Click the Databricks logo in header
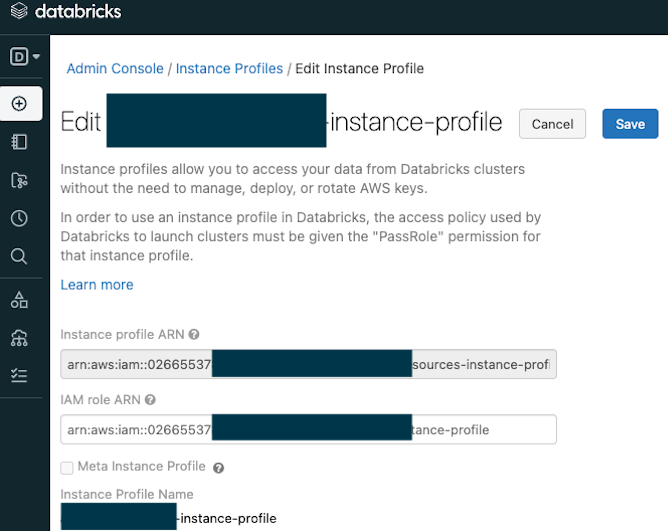Viewport: 668px width, 531px height. click(66, 11)
